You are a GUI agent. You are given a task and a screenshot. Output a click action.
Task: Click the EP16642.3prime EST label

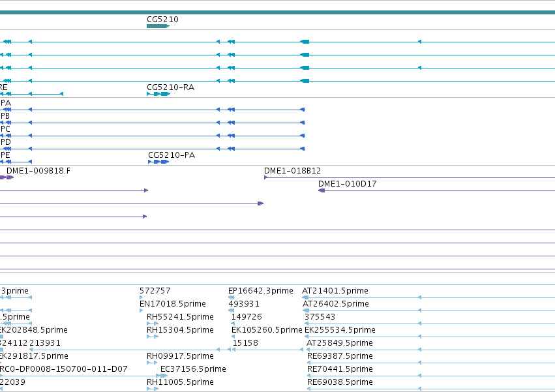pos(261,291)
